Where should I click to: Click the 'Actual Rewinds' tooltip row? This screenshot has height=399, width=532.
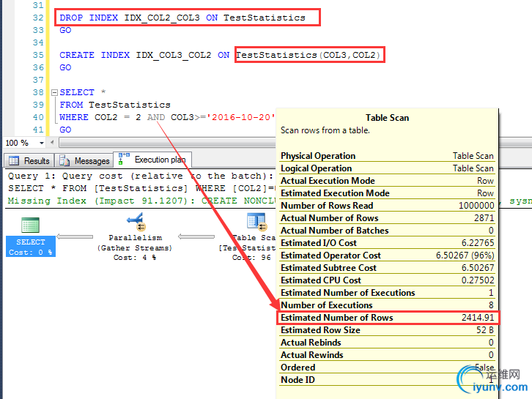pos(387,355)
